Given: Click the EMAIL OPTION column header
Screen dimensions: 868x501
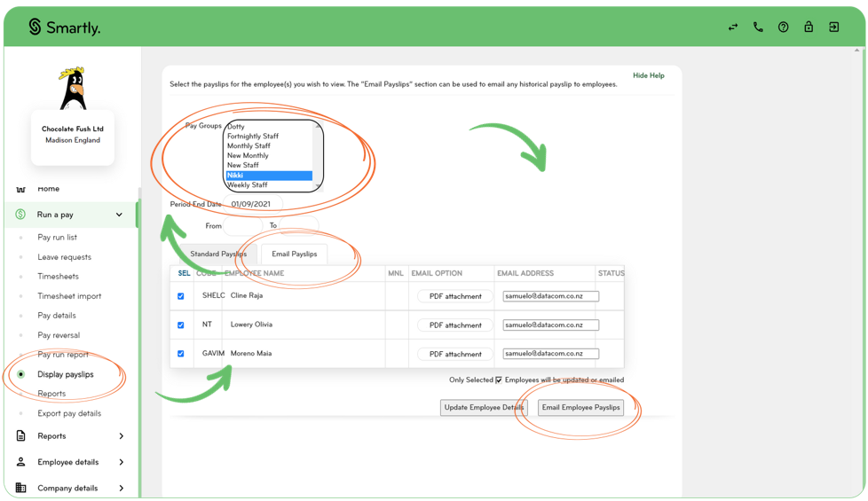Looking at the screenshot, I should point(437,273).
